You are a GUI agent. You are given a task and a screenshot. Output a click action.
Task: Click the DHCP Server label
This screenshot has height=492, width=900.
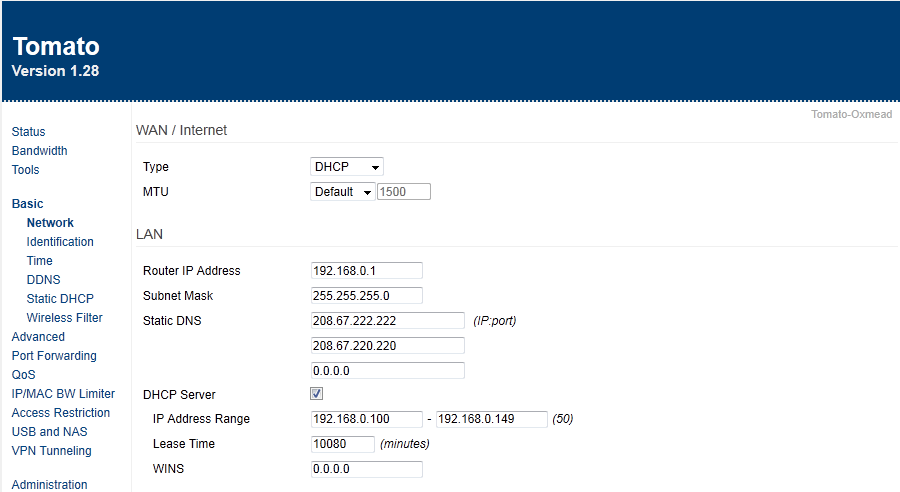[179, 394]
